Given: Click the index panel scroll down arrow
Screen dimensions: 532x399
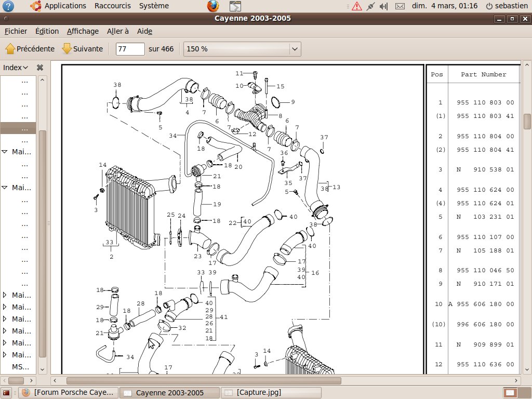Looking at the screenshot, I should coord(42,369).
